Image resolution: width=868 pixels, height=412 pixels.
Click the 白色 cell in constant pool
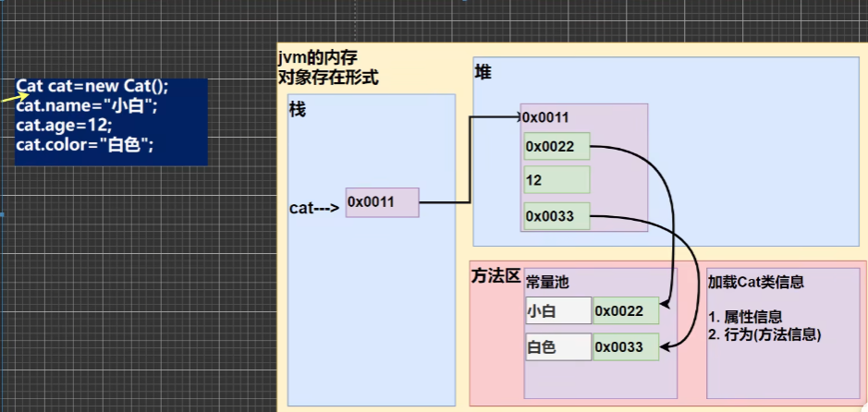pos(558,346)
